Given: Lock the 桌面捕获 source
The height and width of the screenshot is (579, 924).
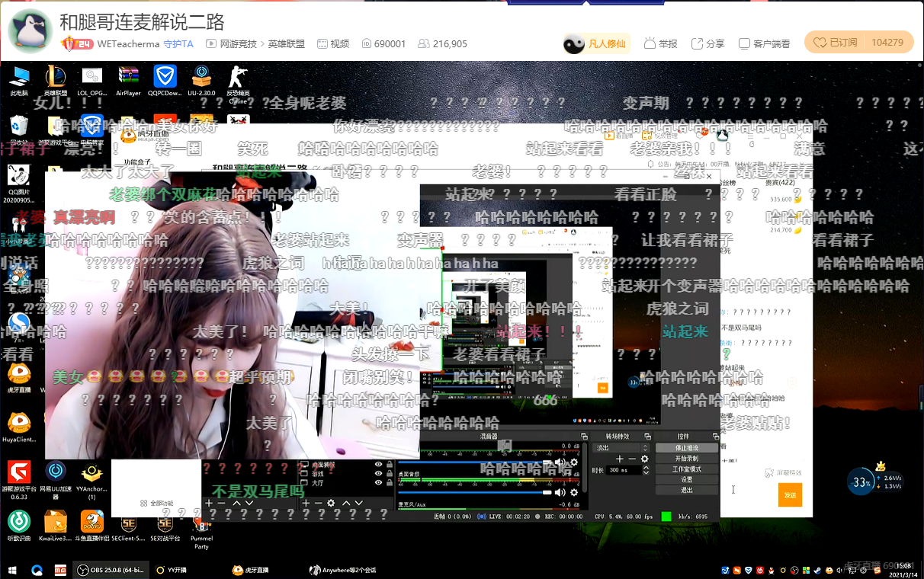Looking at the screenshot, I should tap(390, 464).
